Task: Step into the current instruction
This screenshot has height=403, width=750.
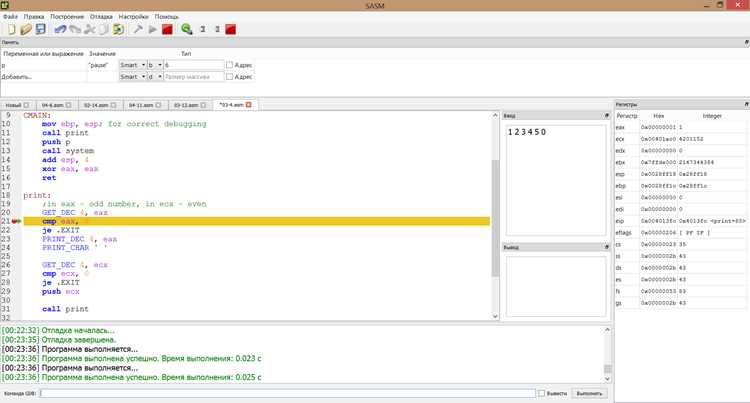Action: (217, 29)
